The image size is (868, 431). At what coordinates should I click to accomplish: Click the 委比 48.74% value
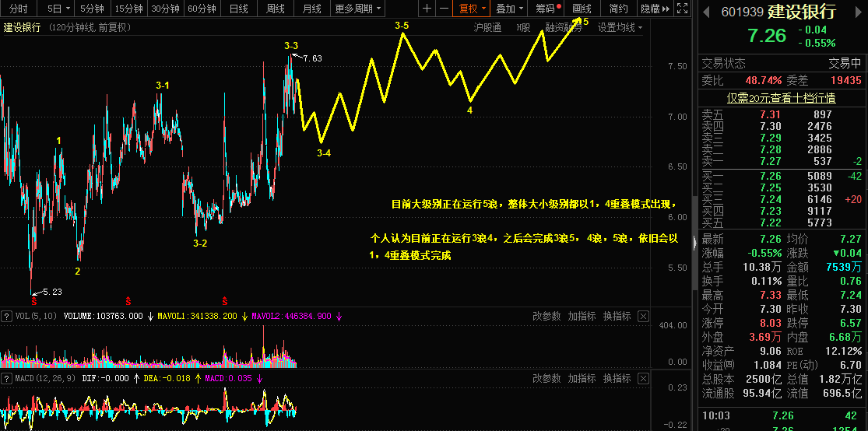point(764,81)
